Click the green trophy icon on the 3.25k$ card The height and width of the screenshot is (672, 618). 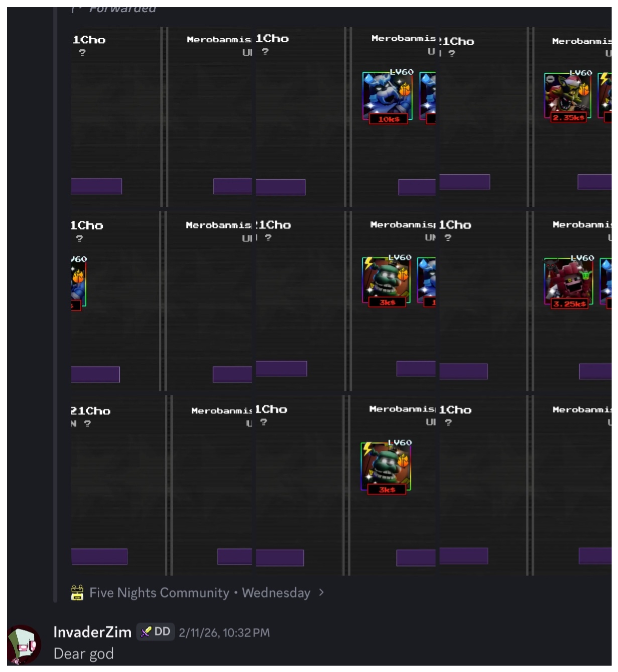click(x=586, y=275)
